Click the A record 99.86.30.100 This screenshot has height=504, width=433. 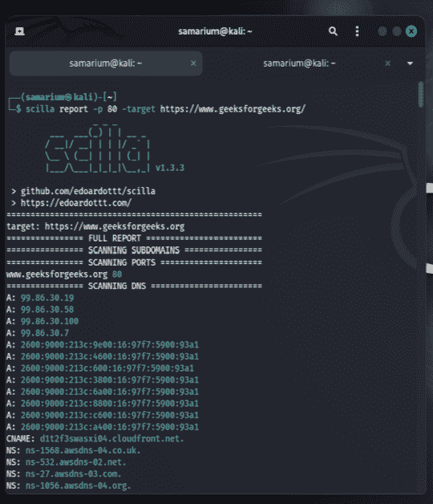[50, 322]
